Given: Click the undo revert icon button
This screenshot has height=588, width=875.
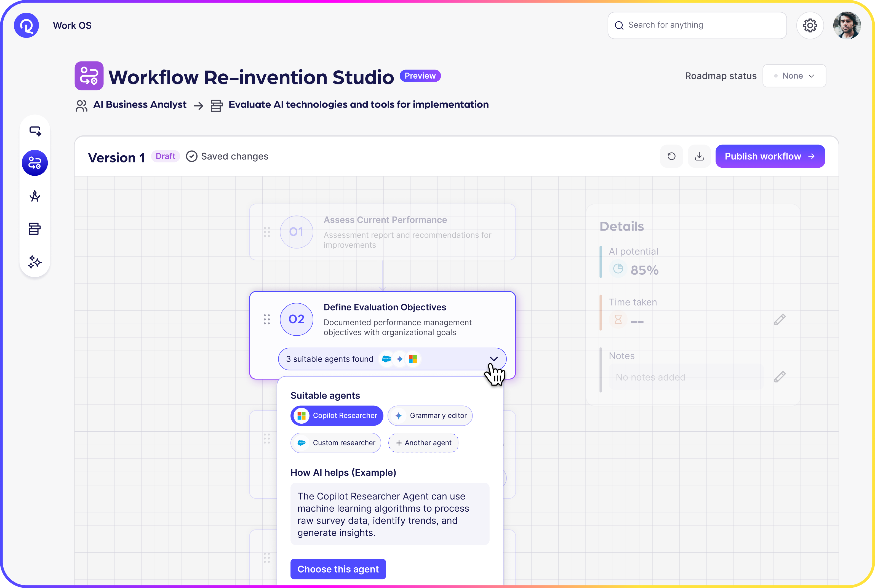Looking at the screenshot, I should (671, 156).
